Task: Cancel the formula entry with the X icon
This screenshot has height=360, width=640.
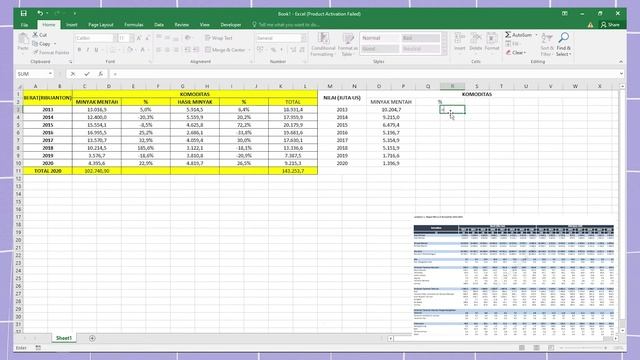Action: 73,74
